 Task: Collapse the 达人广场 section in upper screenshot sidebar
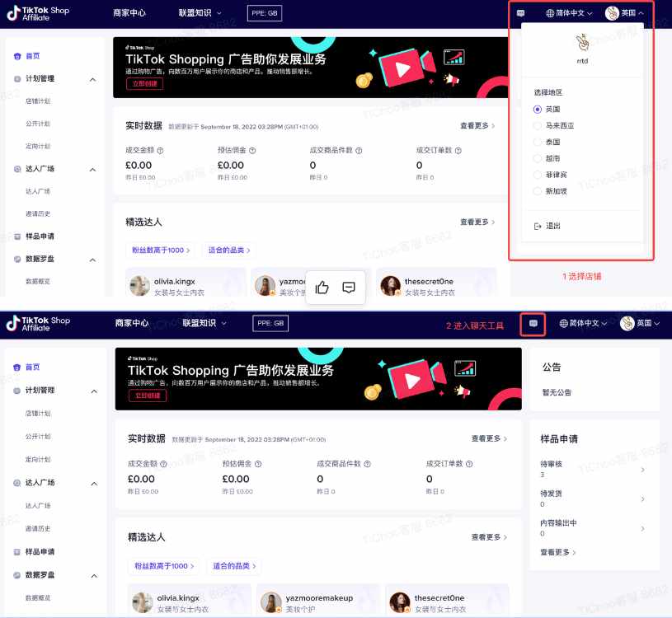[x=92, y=170]
